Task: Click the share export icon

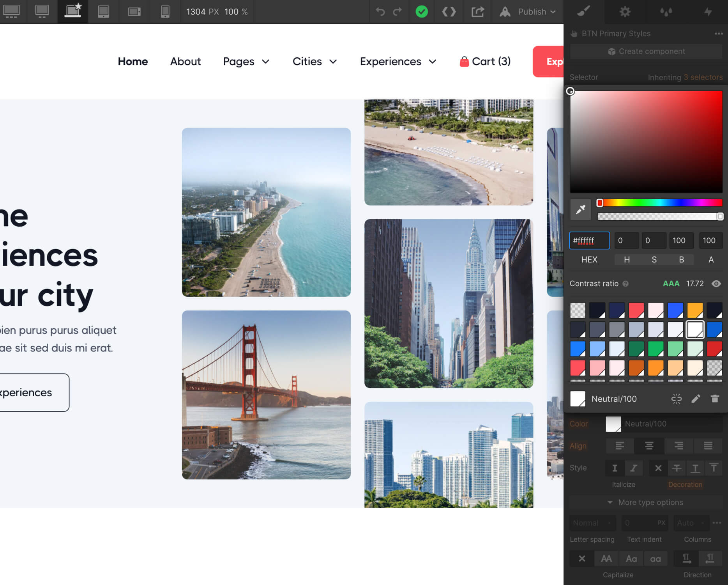Action: point(477,12)
